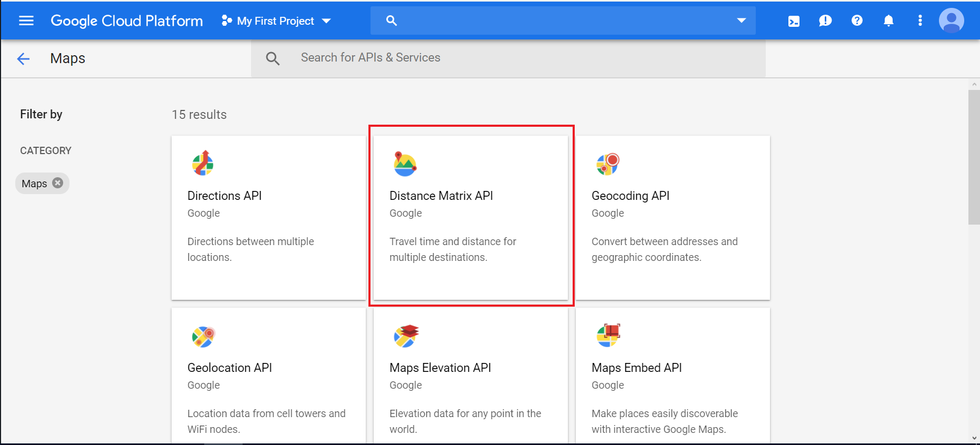Click the scrollbar up arrow
This screenshot has width=980, height=445.
[x=974, y=84]
